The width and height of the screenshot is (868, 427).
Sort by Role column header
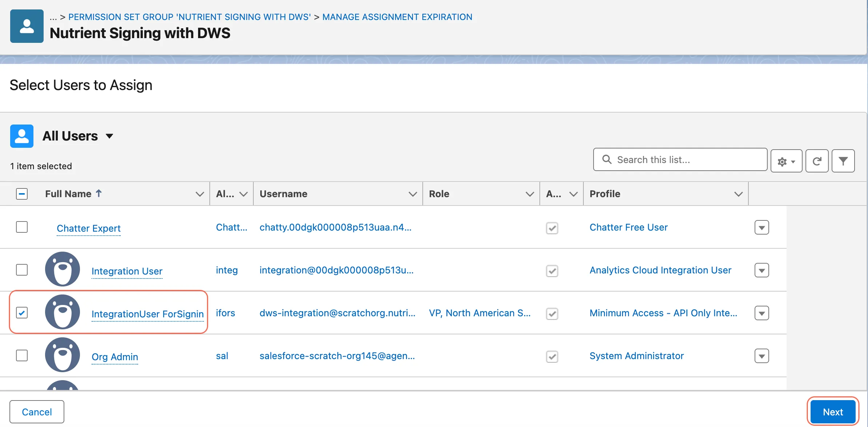(x=439, y=194)
